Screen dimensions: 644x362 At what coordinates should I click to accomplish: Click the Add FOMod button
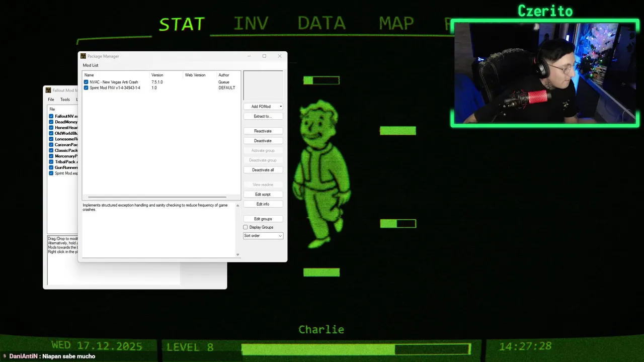[261, 107]
